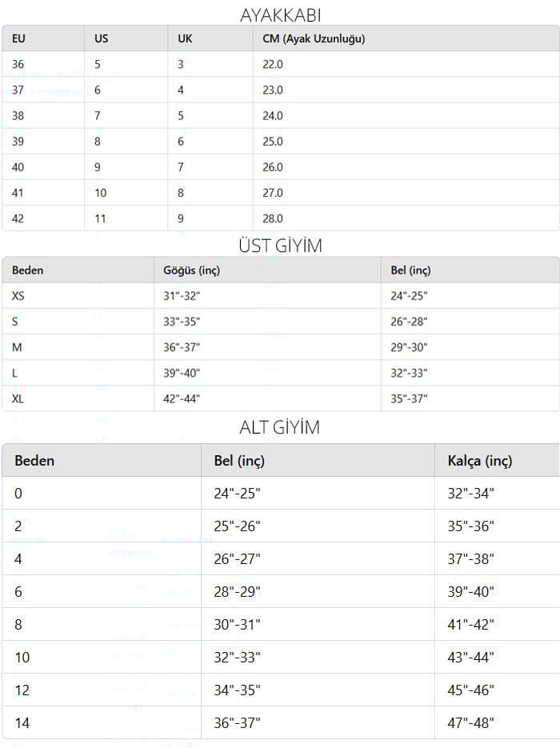Click the 36"-37" chest measurement for M
The image size is (560, 748).
coord(182,347)
